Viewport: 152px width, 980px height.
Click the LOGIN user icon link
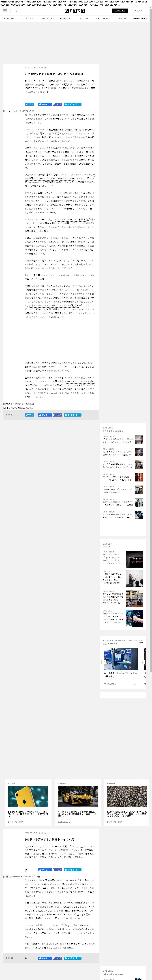coord(138,11)
